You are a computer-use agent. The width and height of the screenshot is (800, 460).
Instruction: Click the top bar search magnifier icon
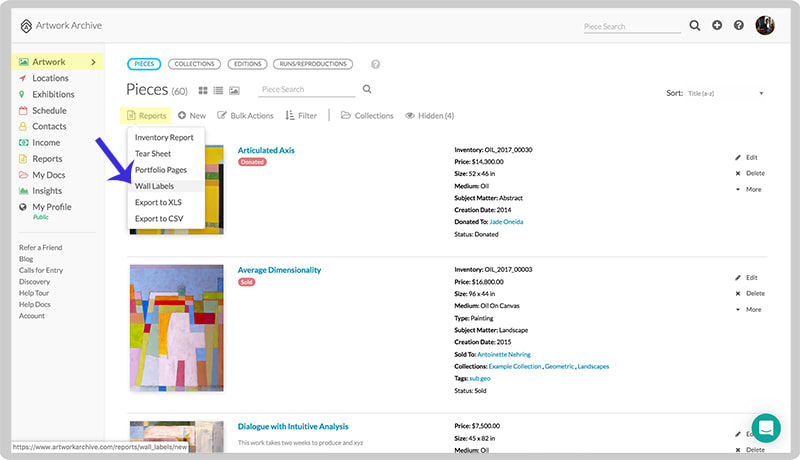695,25
